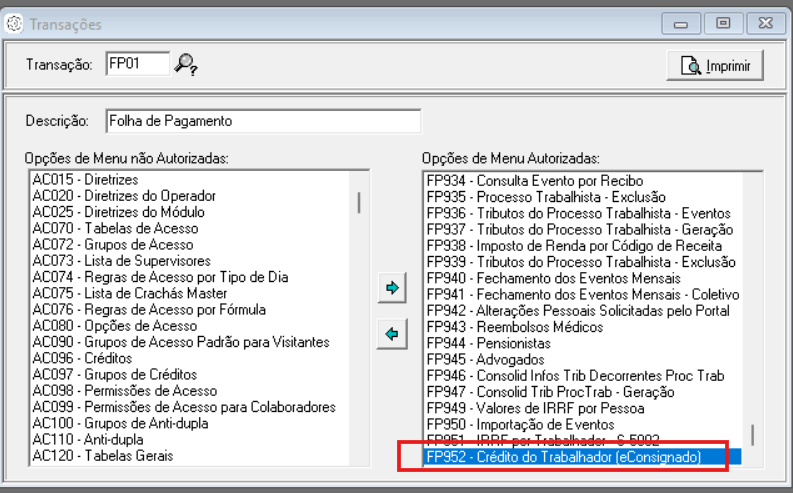
Task: Select FP943 - Reembolsos Médicos
Action: pos(514,327)
